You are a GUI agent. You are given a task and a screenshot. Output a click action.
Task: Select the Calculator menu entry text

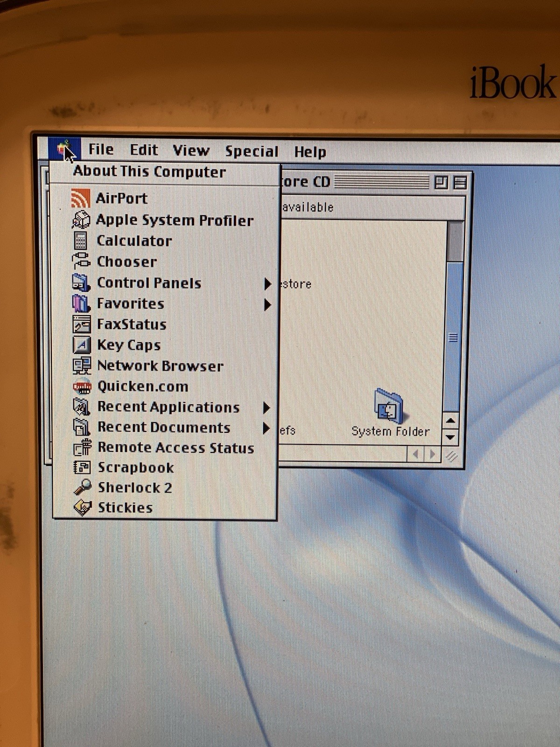pyautogui.click(x=134, y=240)
